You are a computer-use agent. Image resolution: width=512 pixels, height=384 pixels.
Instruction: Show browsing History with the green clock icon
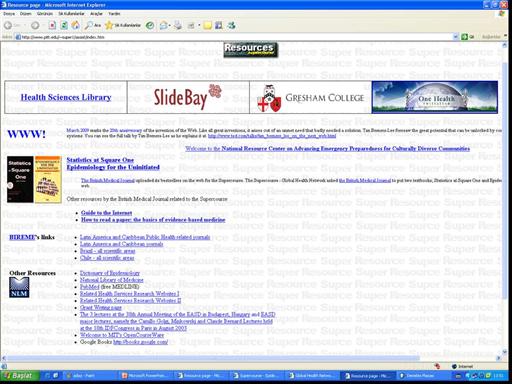[x=150, y=25]
